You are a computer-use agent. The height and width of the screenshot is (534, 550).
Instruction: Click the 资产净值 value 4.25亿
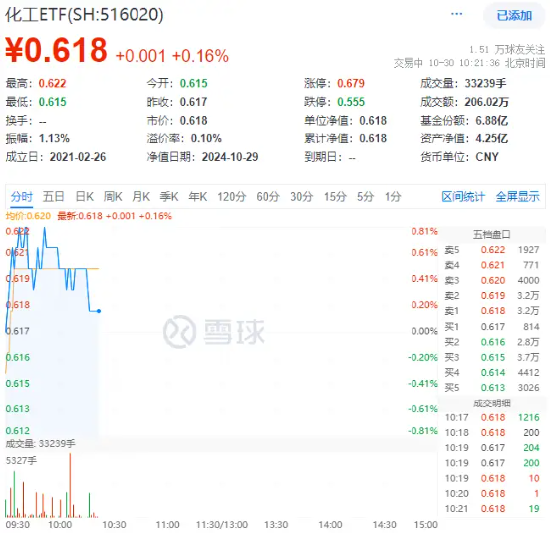[x=491, y=138]
